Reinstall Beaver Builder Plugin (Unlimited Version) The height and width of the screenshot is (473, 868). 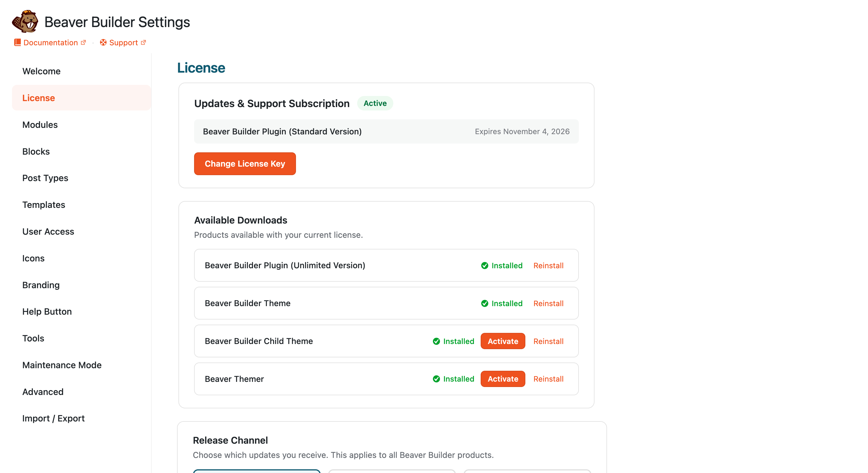click(548, 266)
